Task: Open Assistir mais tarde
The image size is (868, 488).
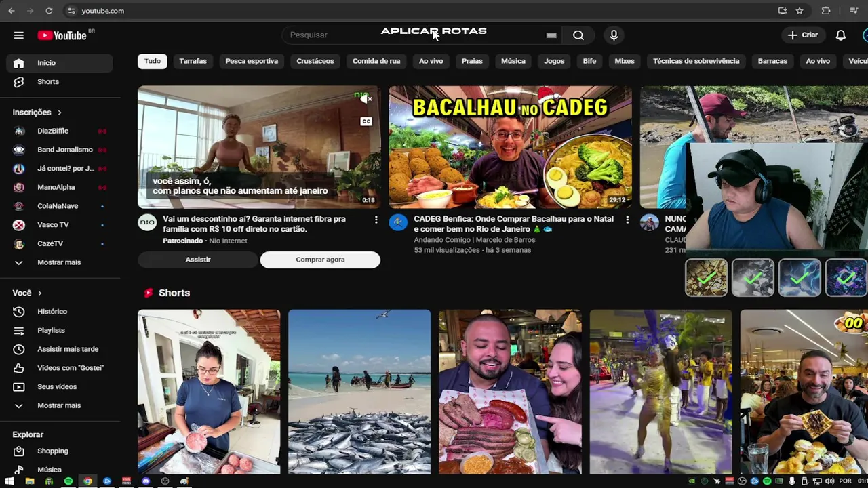Action: [60, 349]
